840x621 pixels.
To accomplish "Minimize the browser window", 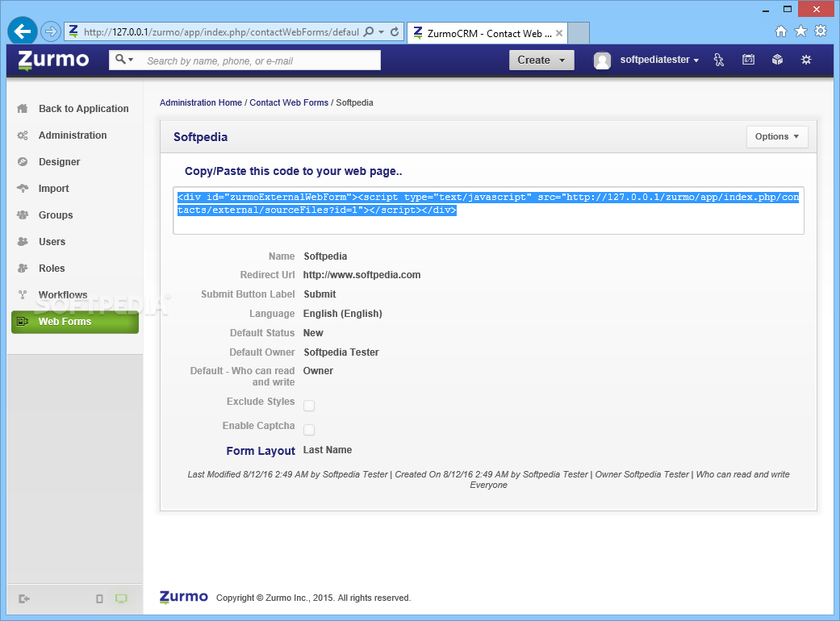I will point(766,10).
